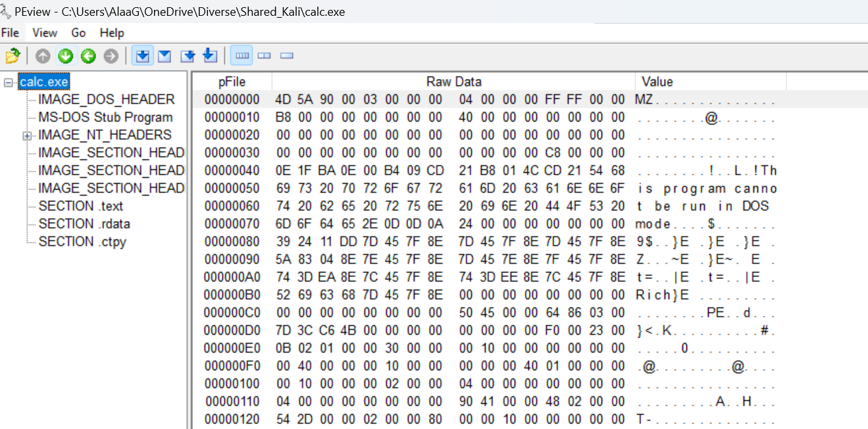
Task: Click the Open file folder icon
Action: pos(13,57)
